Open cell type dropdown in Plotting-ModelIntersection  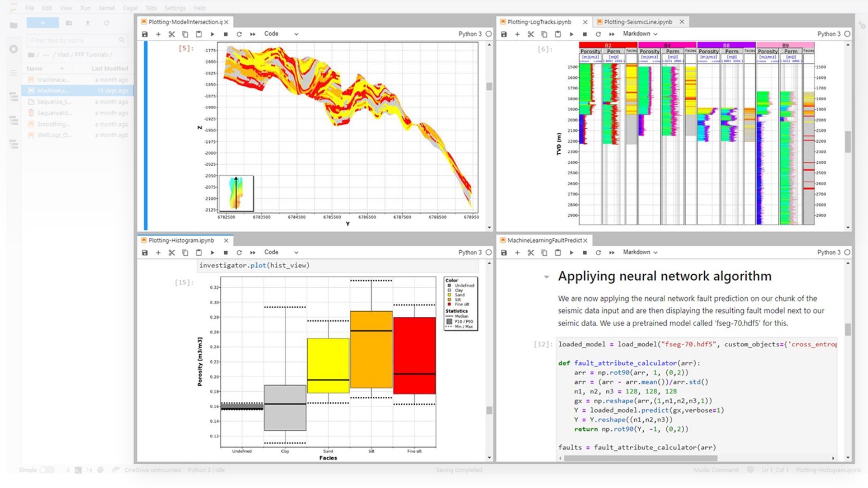click(x=281, y=34)
